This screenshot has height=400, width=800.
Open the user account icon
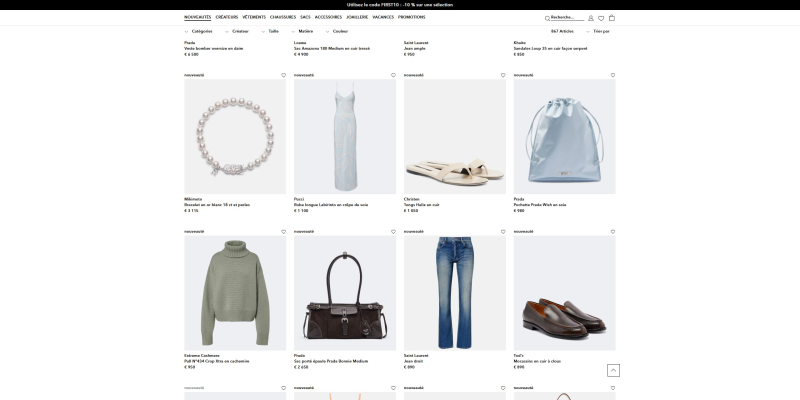(x=591, y=18)
